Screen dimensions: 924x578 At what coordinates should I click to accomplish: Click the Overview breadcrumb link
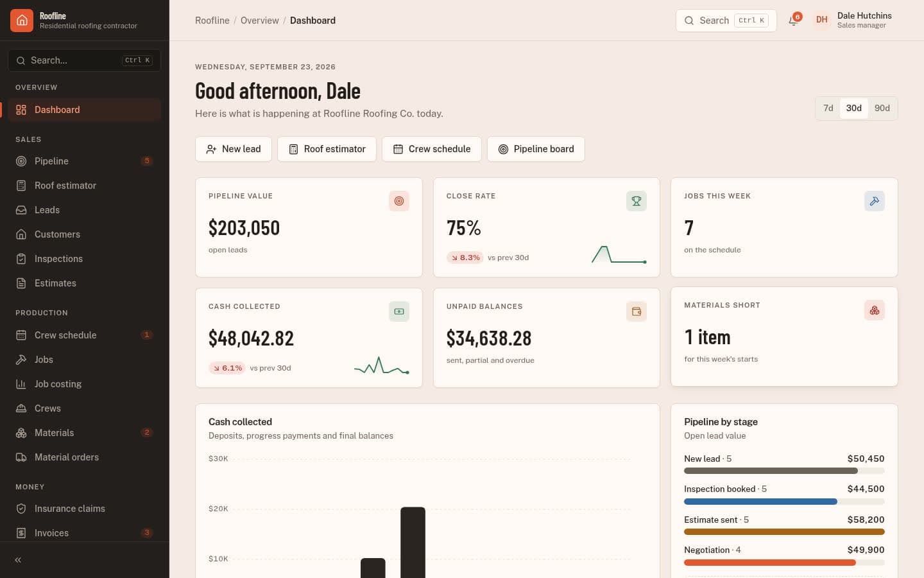tap(260, 21)
